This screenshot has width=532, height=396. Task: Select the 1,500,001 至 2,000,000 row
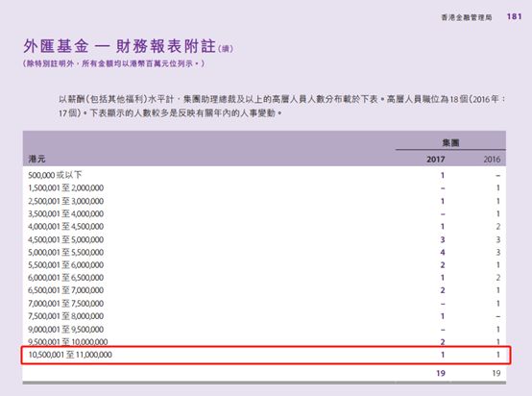tap(264, 187)
